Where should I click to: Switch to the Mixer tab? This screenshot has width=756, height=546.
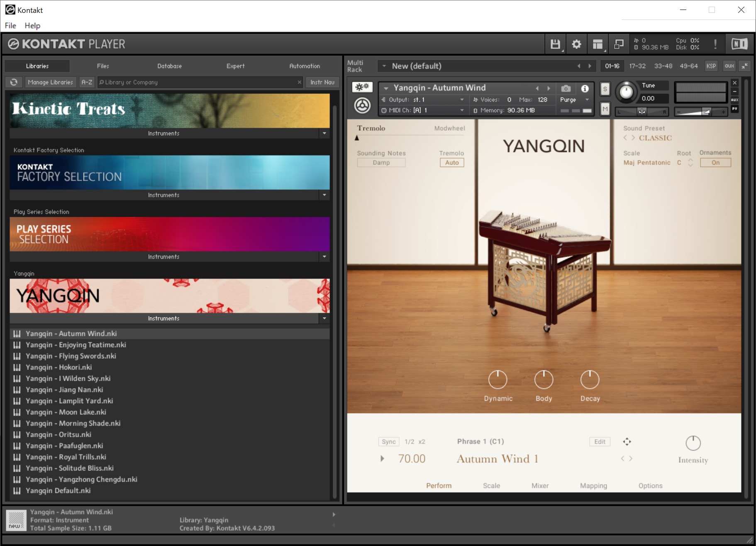(x=540, y=485)
